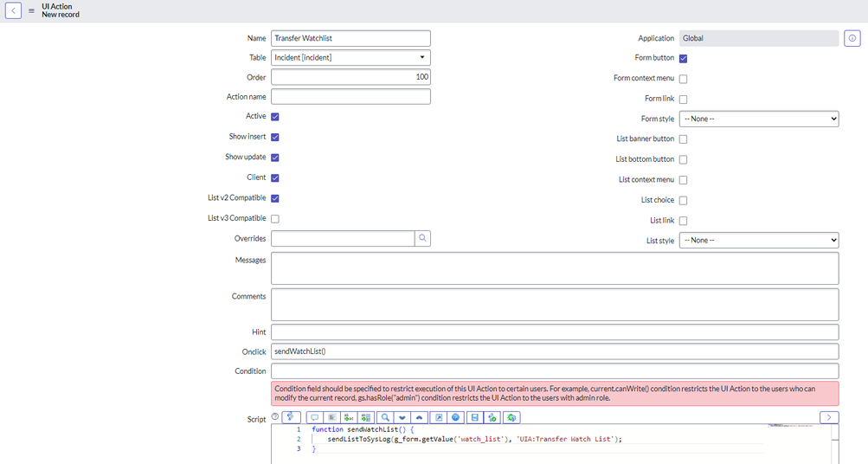Click the Overrides reference field

(343, 238)
